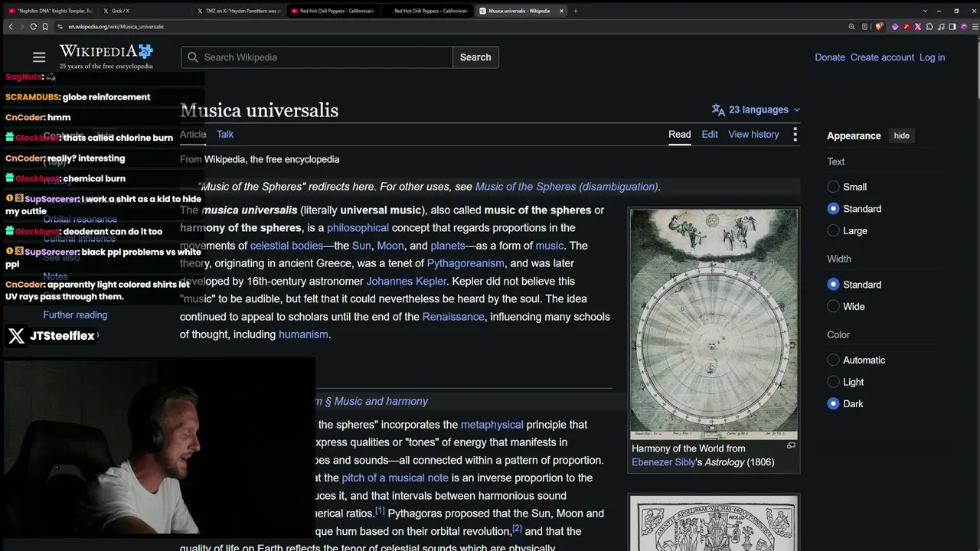Select Automatic color mode
This screenshot has height=551, width=980.
pos(833,360)
